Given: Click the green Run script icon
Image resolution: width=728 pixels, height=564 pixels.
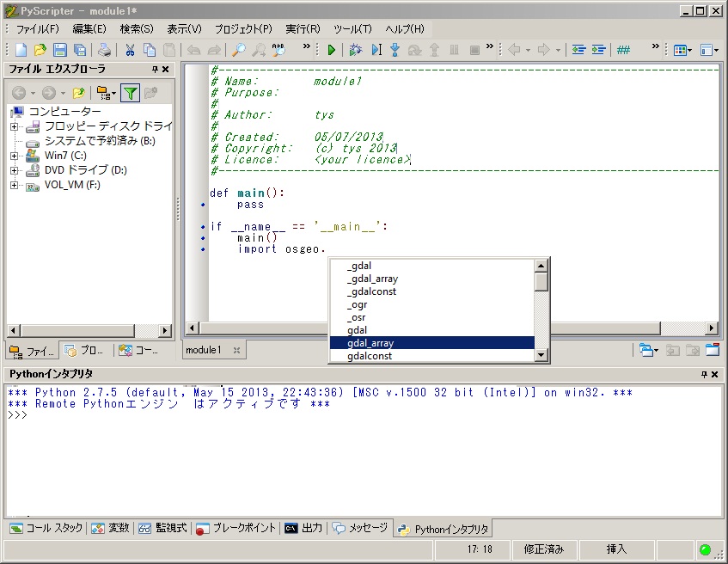Looking at the screenshot, I should pos(332,50).
